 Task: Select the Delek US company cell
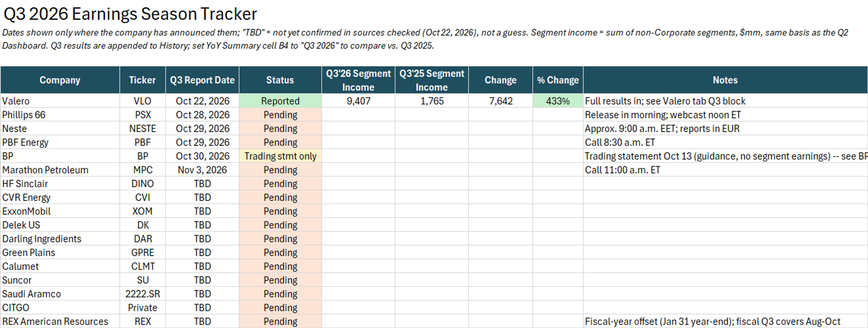point(60,225)
